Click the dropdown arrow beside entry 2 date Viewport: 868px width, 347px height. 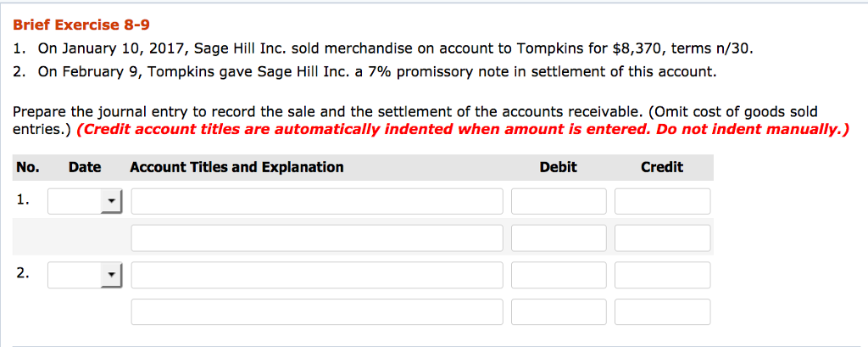[111, 275]
